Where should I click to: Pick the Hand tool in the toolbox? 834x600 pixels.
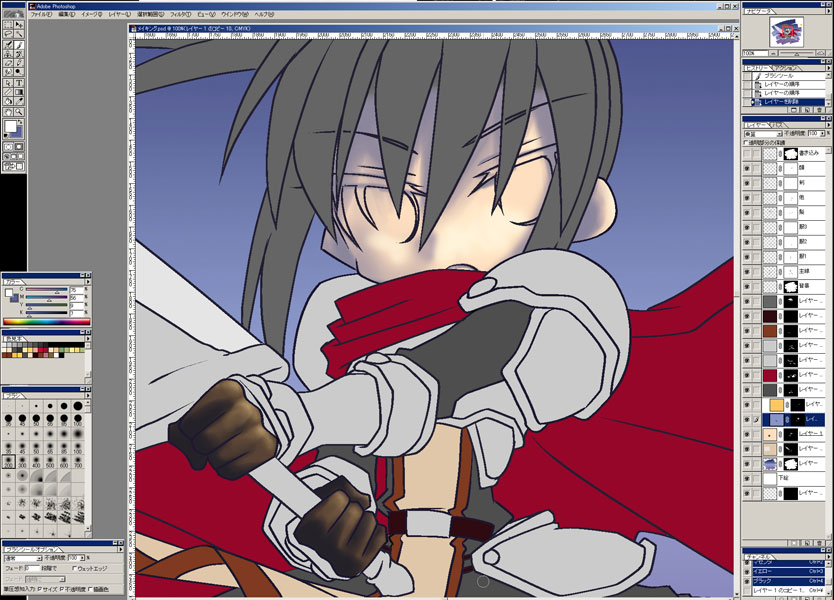click(9, 111)
